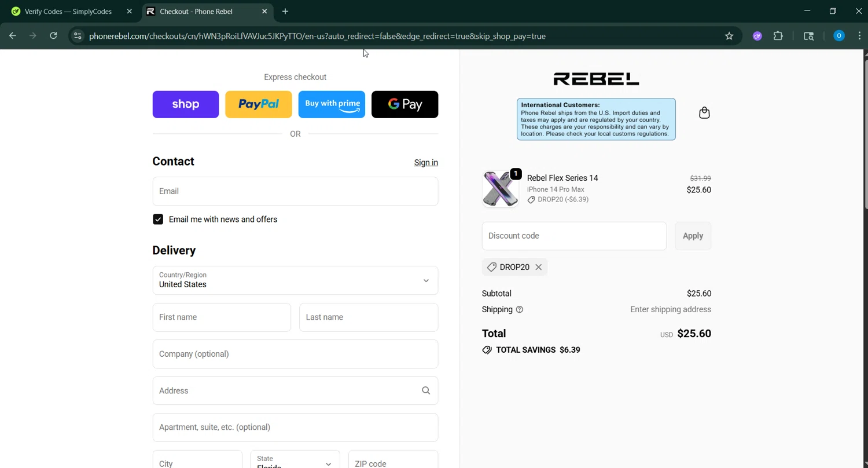Check out with PayPal
This screenshot has height=468, width=868.
[259, 104]
